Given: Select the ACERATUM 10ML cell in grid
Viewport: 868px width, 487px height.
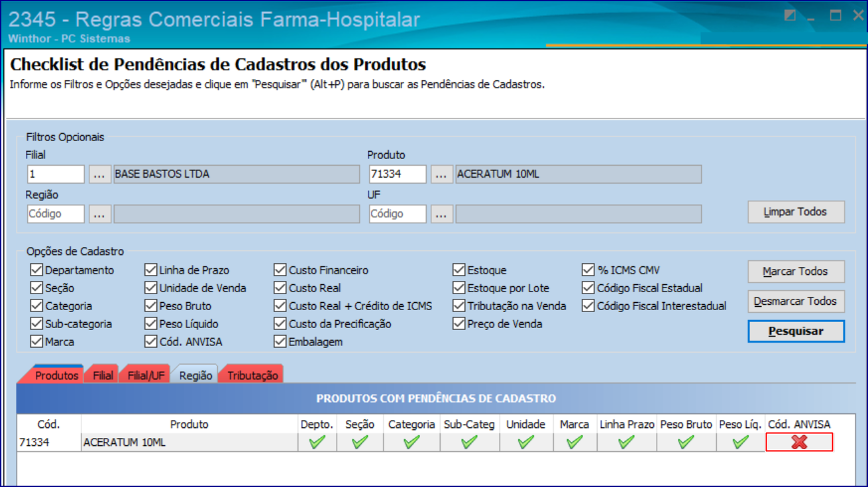Looking at the screenshot, I should (190, 443).
